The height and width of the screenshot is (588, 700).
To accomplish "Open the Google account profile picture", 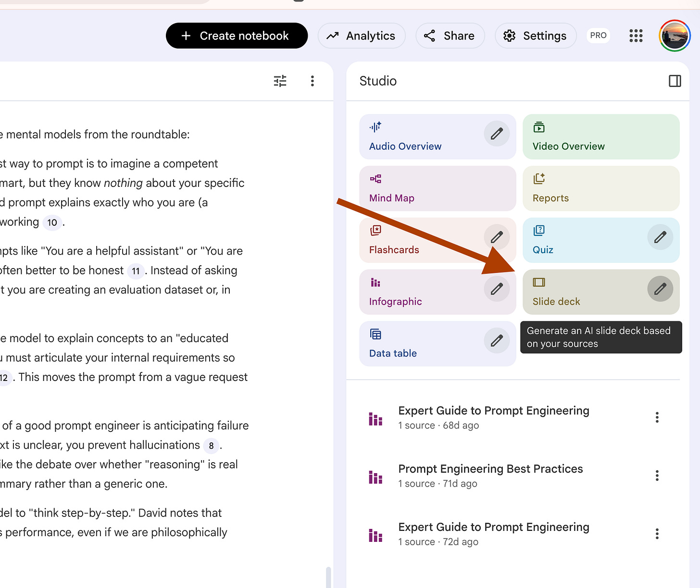I will coord(675,36).
